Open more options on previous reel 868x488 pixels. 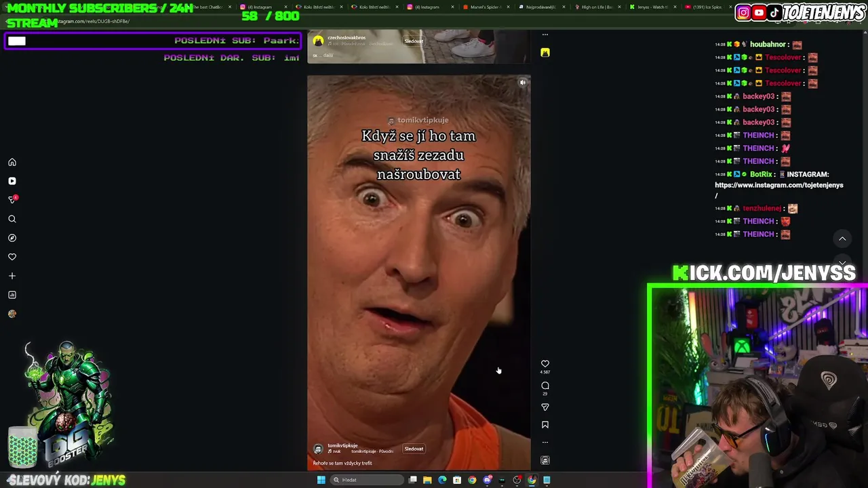point(545,35)
